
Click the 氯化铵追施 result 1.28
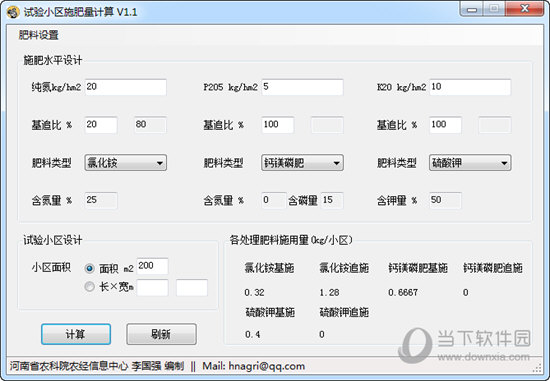click(329, 292)
